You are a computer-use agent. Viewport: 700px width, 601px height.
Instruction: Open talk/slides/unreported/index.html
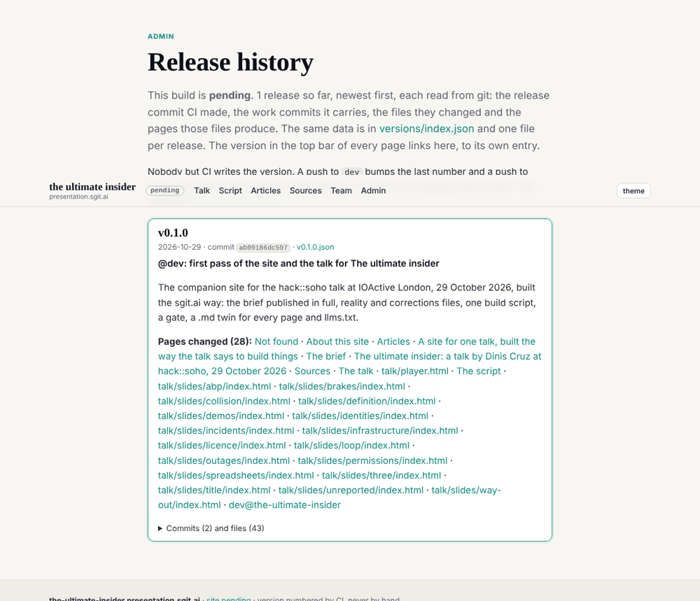pyautogui.click(x=351, y=490)
